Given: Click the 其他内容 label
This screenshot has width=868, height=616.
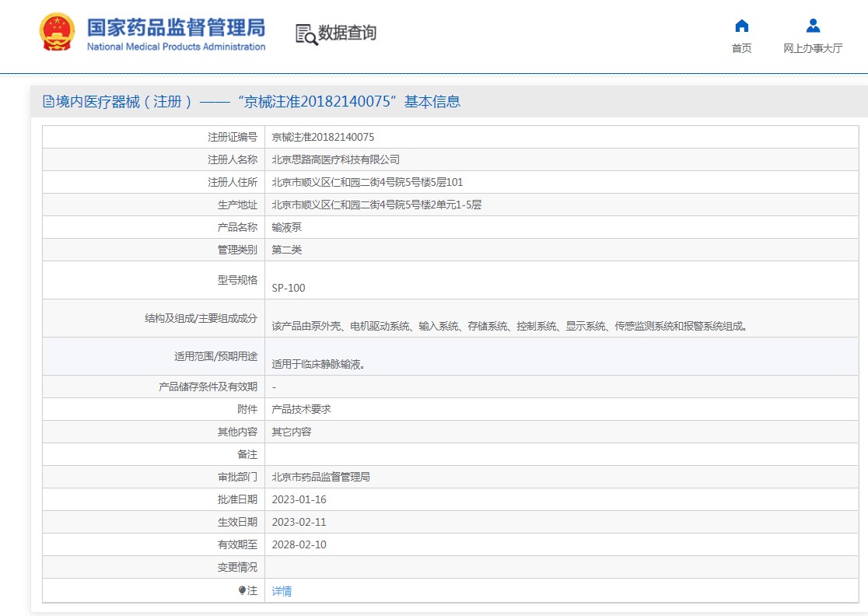Looking at the screenshot, I should coord(237,432).
